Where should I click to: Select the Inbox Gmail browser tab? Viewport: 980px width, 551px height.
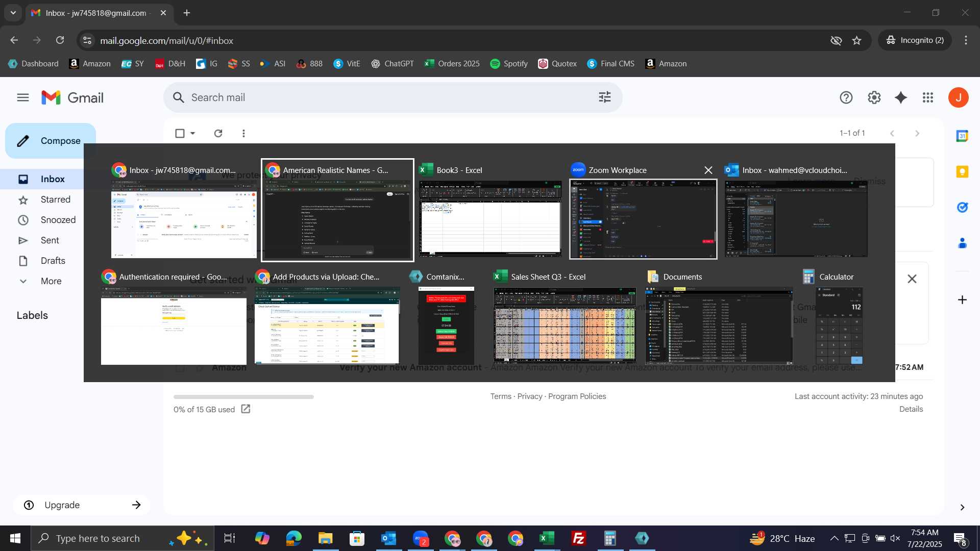tap(99, 13)
